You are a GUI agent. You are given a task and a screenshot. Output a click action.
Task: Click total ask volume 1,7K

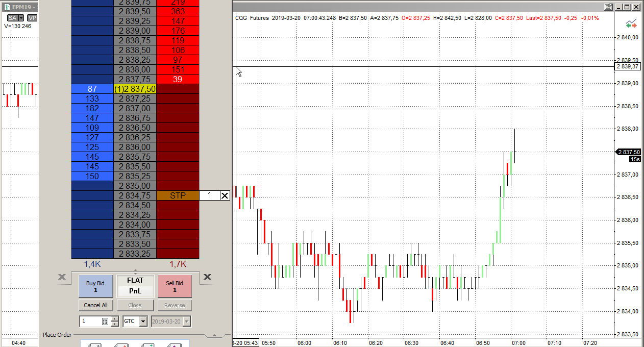coord(178,264)
